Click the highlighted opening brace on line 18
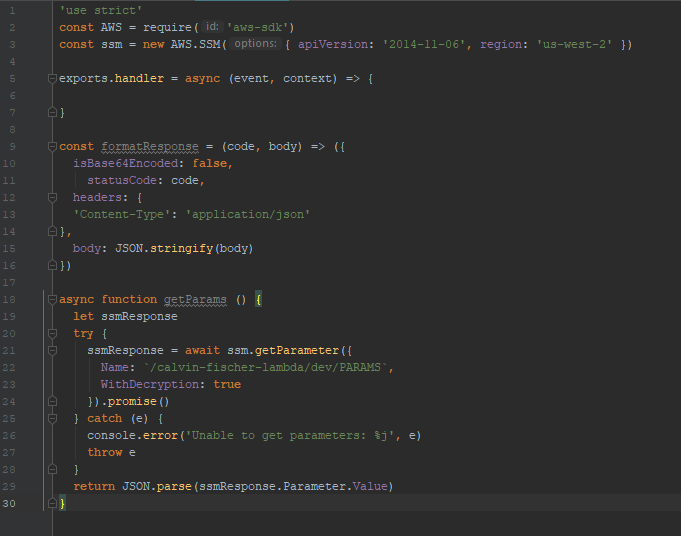Viewport: 681px width, 536px height. [x=258, y=300]
